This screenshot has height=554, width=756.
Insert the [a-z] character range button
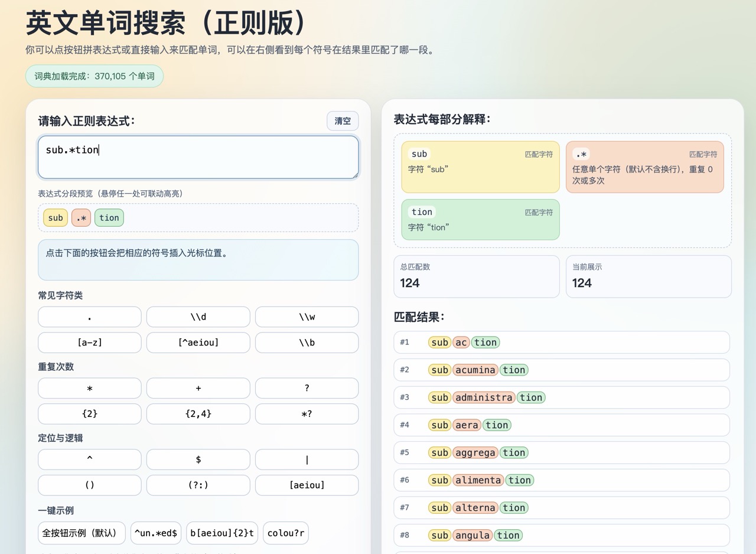click(x=89, y=343)
